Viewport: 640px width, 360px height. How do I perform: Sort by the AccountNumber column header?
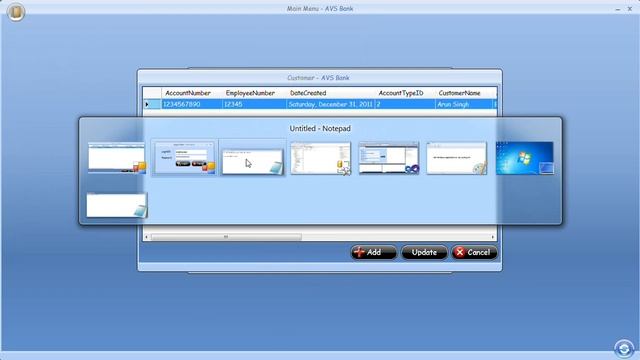192,93
